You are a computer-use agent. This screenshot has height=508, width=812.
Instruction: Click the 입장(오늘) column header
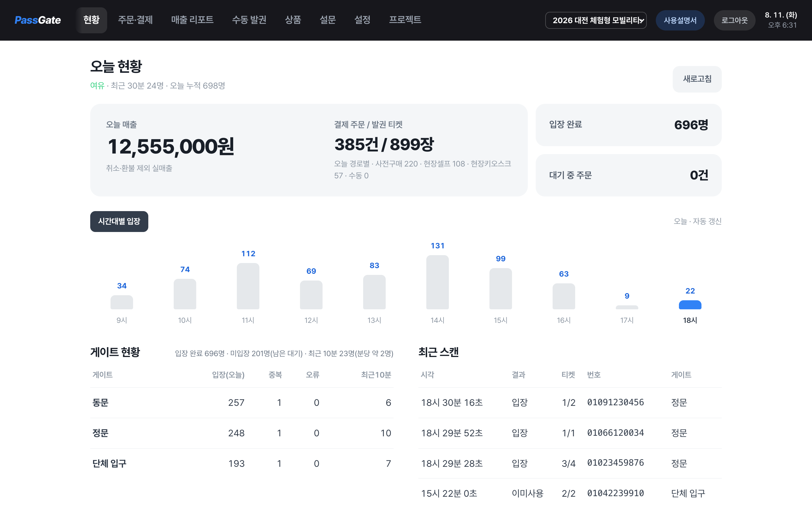[228, 375]
